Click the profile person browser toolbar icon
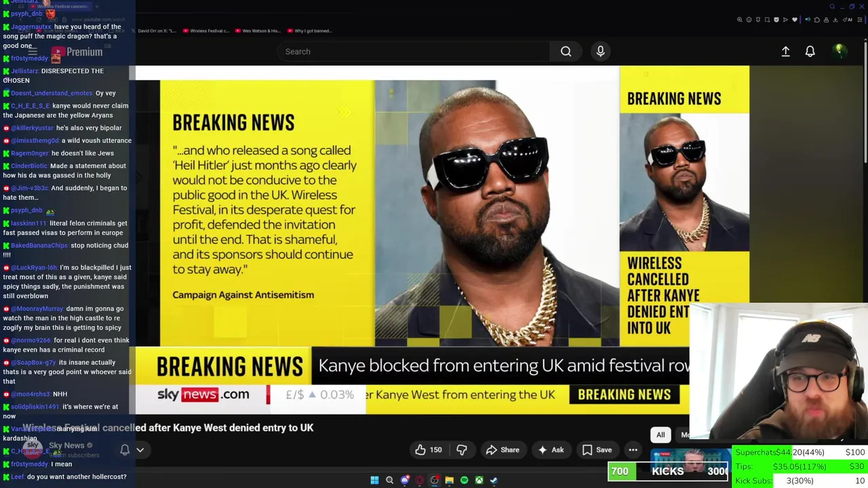 pos(826,20)
